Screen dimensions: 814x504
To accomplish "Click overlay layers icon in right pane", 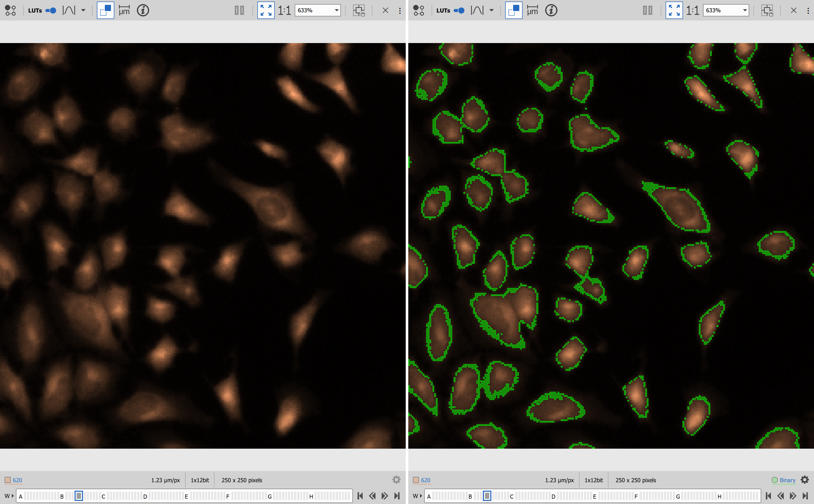I will 513,10.
